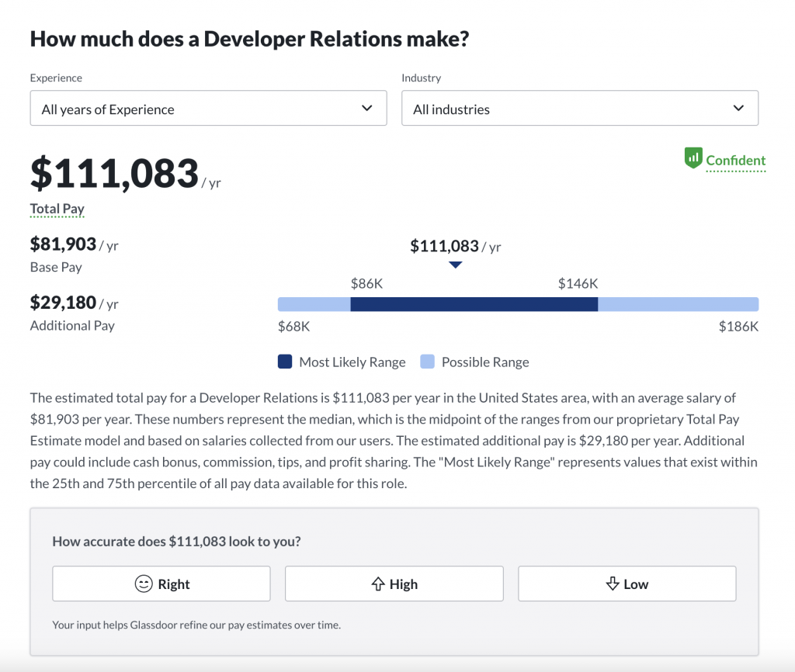Select Right to confirm the pay estimate
The image size is (795, 672).
pos(161,584)
